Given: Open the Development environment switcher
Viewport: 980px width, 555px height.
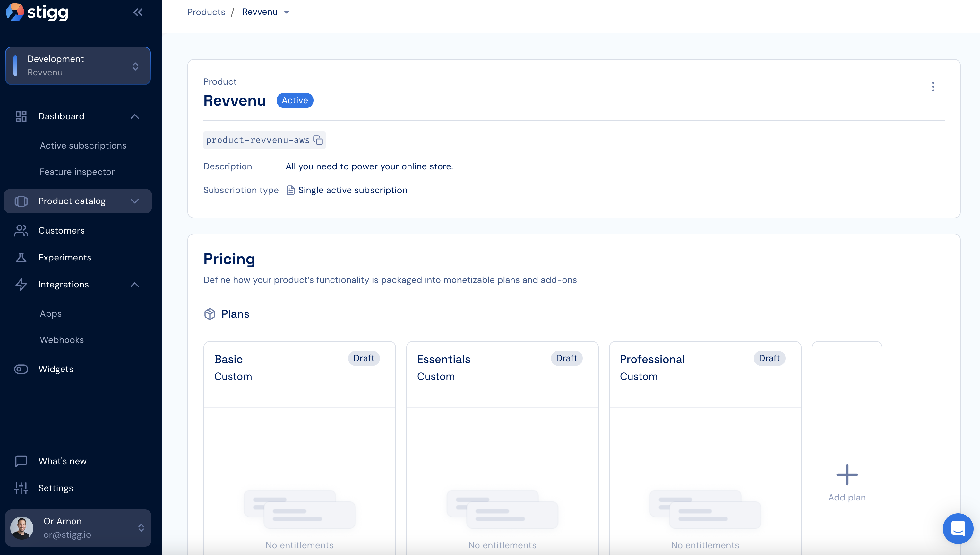Looking at the screenshot, I should click(x=78, y=65).
